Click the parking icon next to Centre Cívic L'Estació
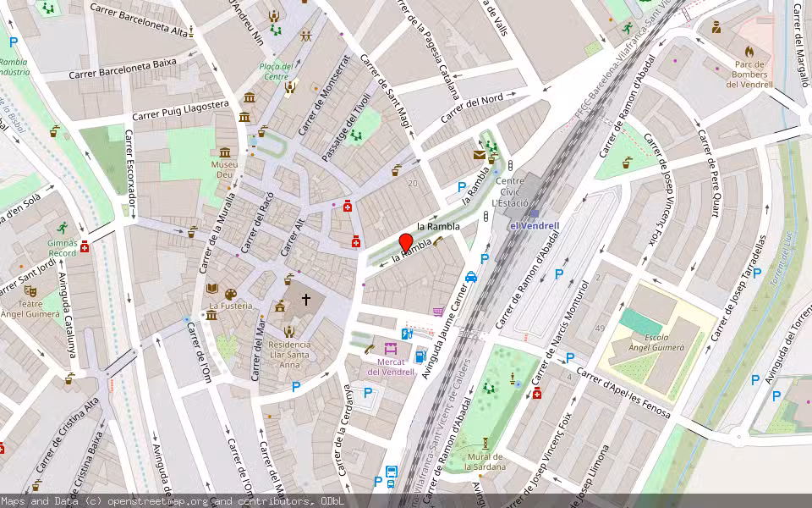This screenshot has height=508, width=812. [462, 187]
